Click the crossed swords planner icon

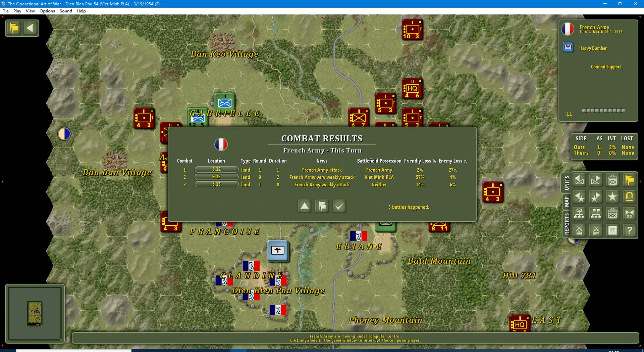pyautogui.click(x=579, y=230)
